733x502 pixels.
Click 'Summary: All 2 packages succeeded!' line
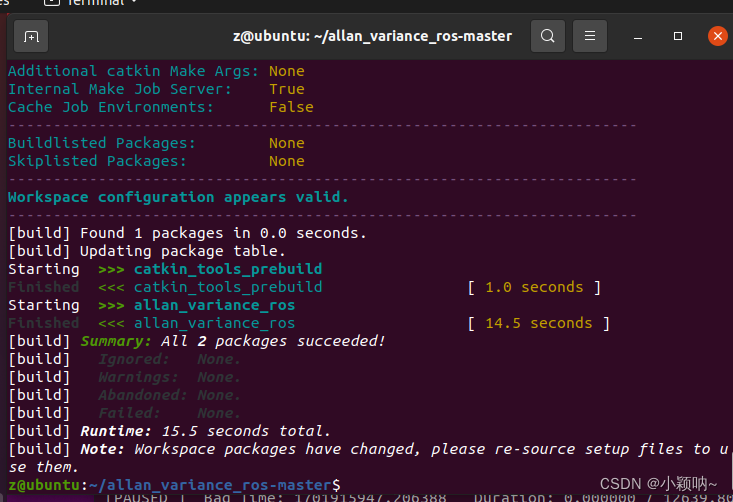pyautogui.click(x=197, y=341)
